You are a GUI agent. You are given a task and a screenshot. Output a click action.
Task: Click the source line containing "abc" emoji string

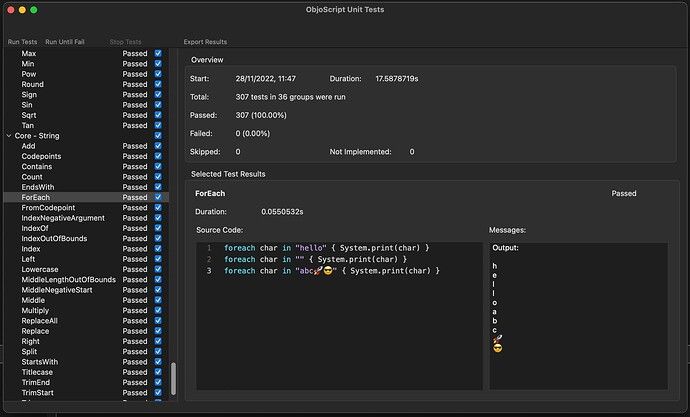point(332,271)
